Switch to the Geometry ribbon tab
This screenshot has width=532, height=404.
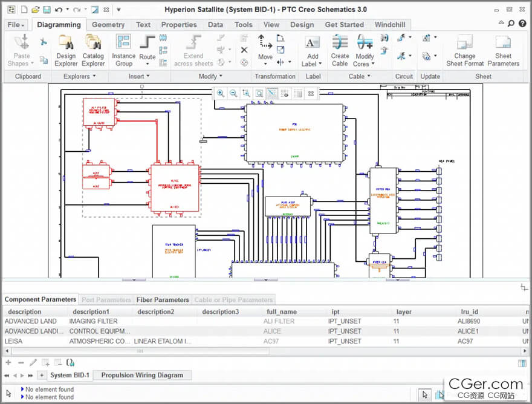[108, 25]
